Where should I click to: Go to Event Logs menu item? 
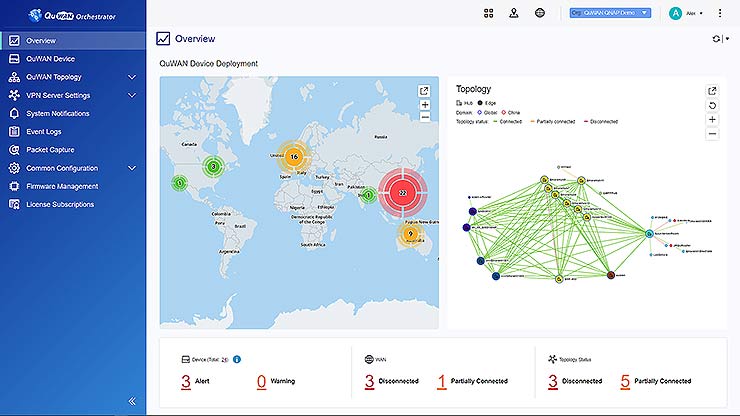click(44, 132)
